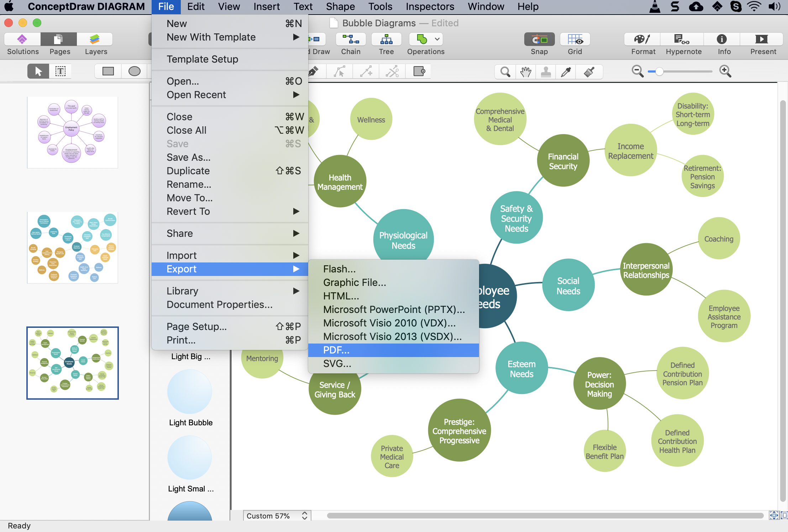
Task: Click the Layers toolbar icon
Action: coord(95,39)
